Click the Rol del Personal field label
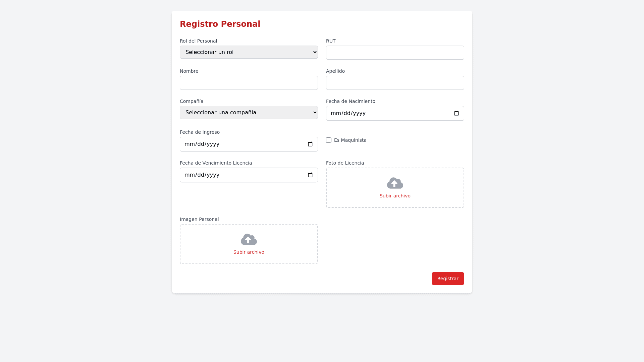This screenshot has height=362, width=644. pyautogui.click(x=198, y=41)
